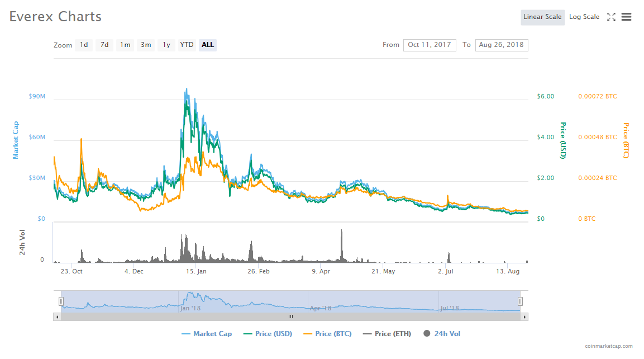Click the navigator scrollbar right arrow
Viewport: 644px width, 359px height.
point(524,317)
